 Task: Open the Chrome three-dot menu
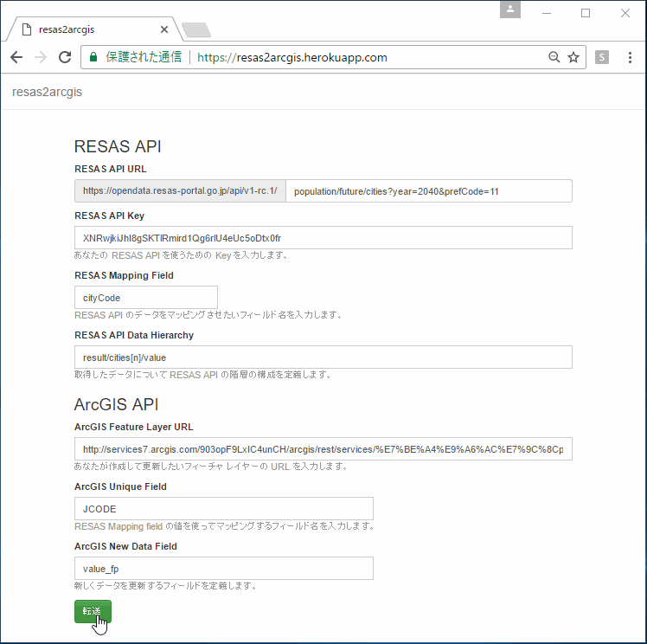[630, 57]
